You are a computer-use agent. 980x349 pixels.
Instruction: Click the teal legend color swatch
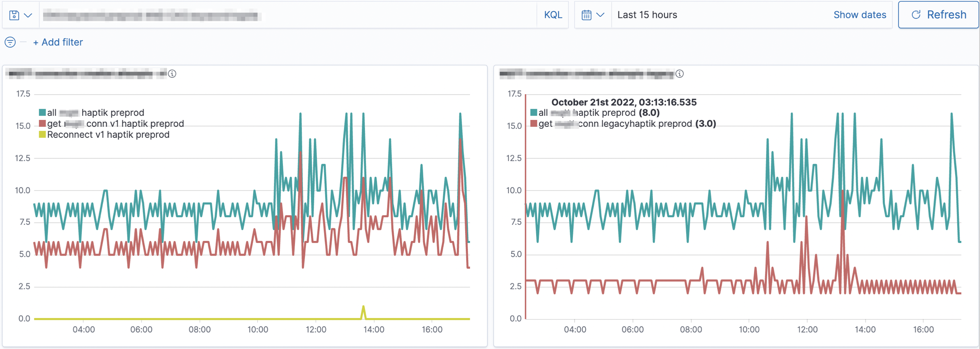[42, 112]
